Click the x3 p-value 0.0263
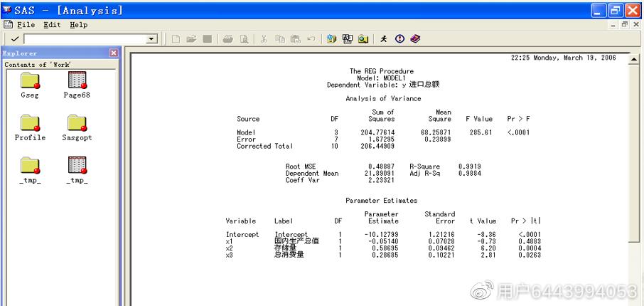644x306 pixels. [530, 255]
